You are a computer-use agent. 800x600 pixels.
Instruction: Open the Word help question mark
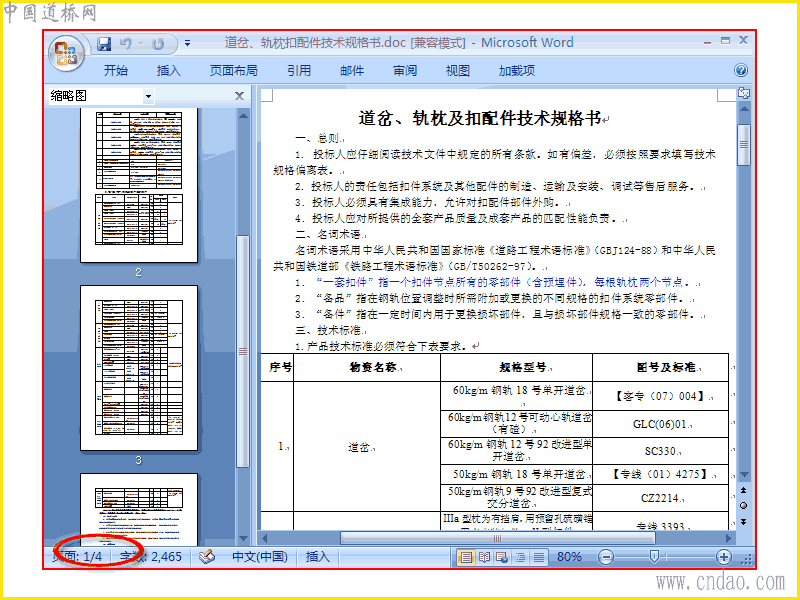[741, 70]
